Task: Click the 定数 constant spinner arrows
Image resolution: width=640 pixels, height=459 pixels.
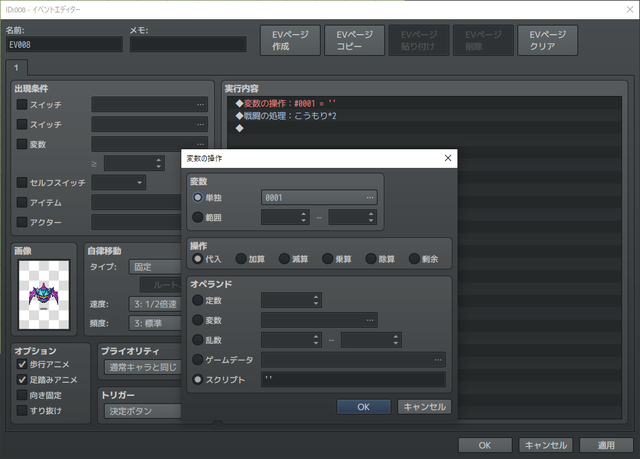Action: 316,300
